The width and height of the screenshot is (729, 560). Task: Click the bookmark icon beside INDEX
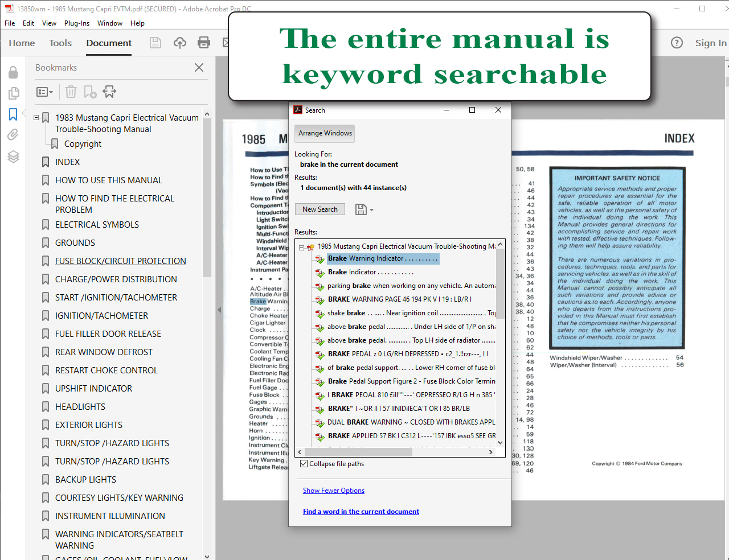46,162
